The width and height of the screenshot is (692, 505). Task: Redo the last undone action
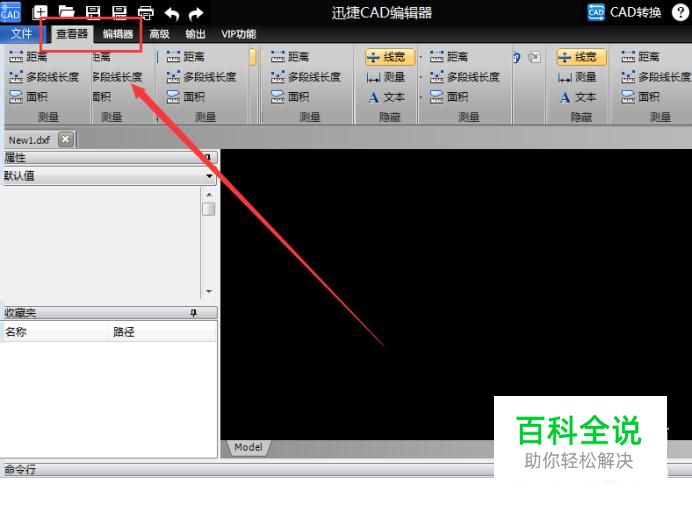tap(196, 14)
